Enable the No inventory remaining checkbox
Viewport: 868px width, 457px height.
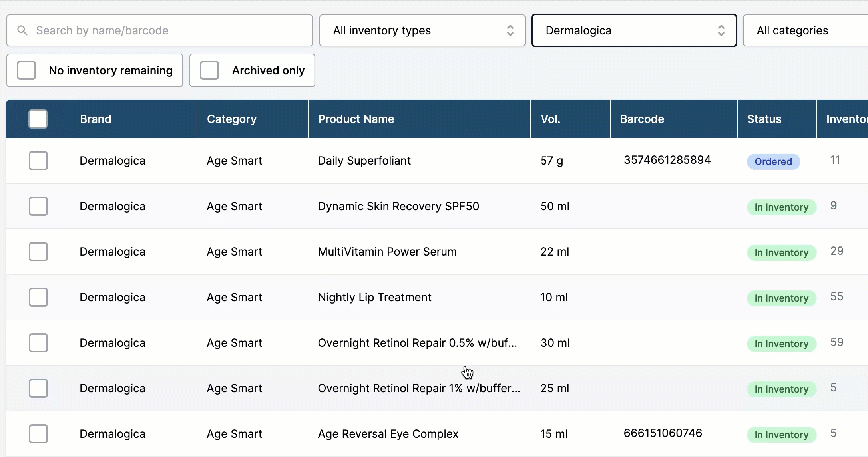pos(26,70)
